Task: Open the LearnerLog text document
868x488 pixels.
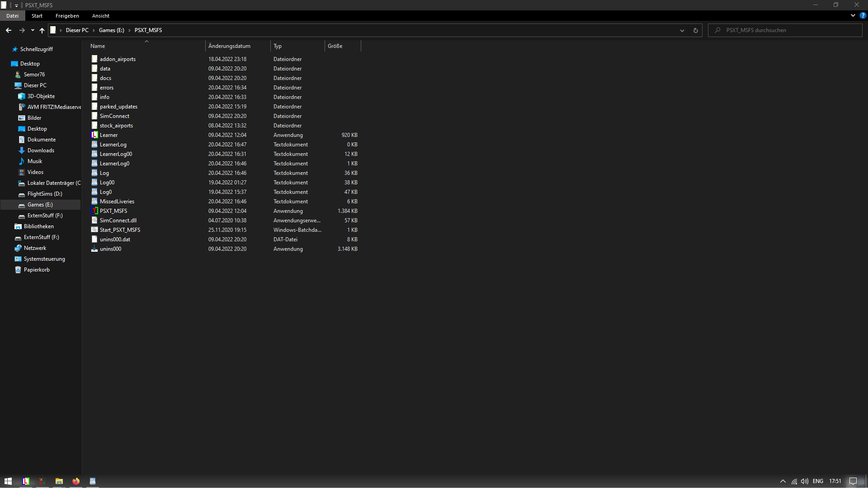Action: coord(113,144)
